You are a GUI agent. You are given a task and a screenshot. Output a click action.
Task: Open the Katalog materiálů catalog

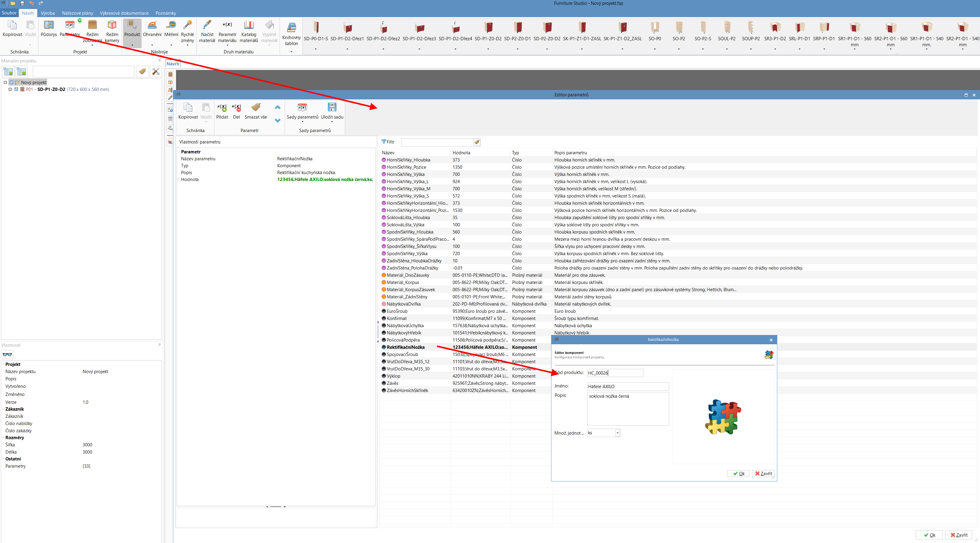(x=249, y=31)
